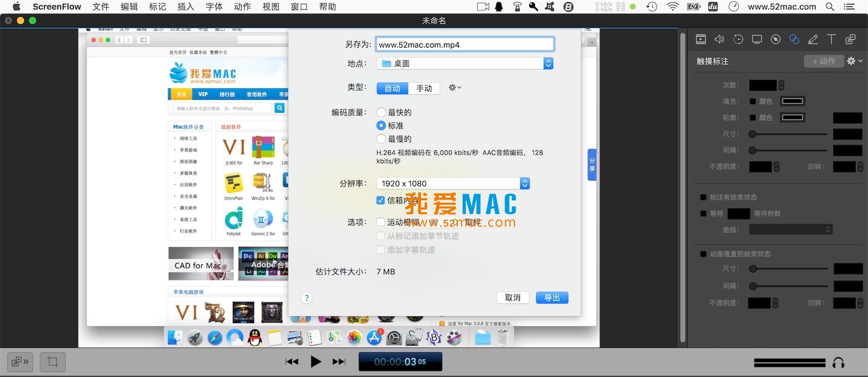Click the blue 分享 side tab
This screenshot has height=377, width=868.
click(x=592, y=164)
